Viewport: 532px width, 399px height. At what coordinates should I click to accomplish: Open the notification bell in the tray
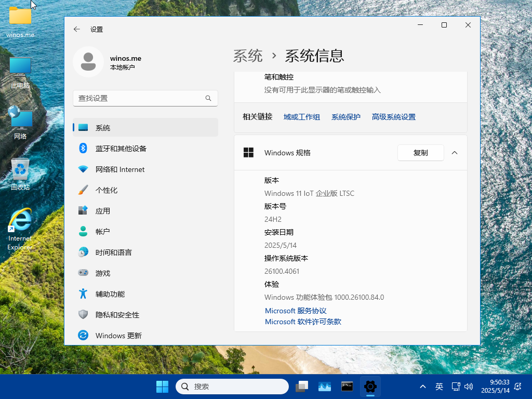coord(518,387)
